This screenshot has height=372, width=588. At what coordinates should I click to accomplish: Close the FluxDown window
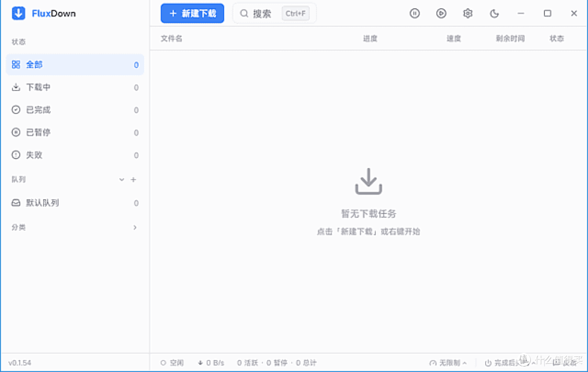pyautogui.click(x=574, y=14)
